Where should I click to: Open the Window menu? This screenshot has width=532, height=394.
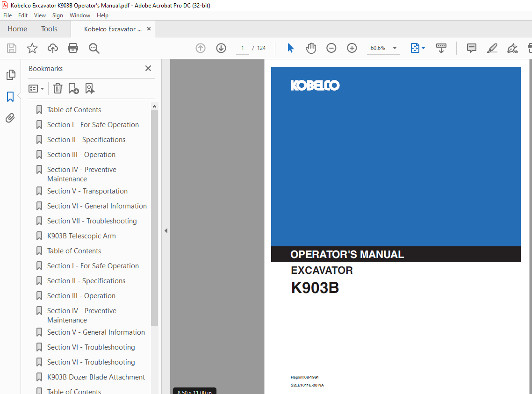pyautogui.click(x=80, y=15)
